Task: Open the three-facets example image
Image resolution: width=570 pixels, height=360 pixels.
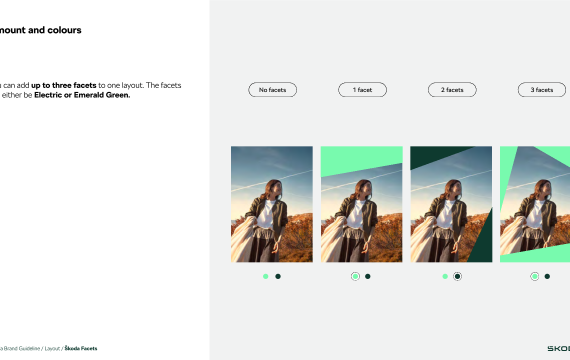Action: pos(535,204)
